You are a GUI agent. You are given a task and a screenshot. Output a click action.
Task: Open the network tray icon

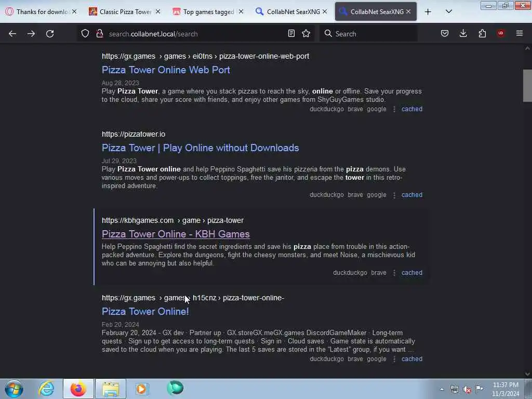pyautogui.click(x=454, y=390)
